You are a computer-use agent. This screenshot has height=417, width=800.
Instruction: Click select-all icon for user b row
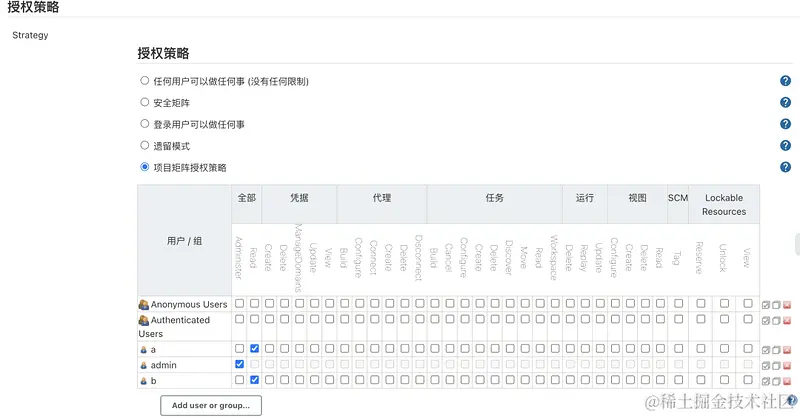(x=766, y=381)
